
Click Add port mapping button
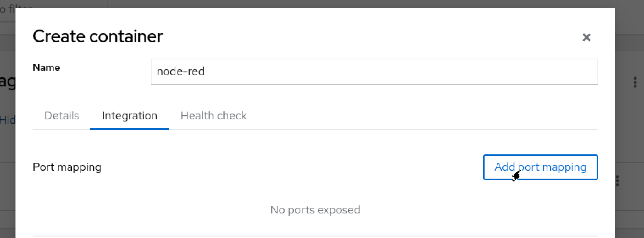click(540, 167)
